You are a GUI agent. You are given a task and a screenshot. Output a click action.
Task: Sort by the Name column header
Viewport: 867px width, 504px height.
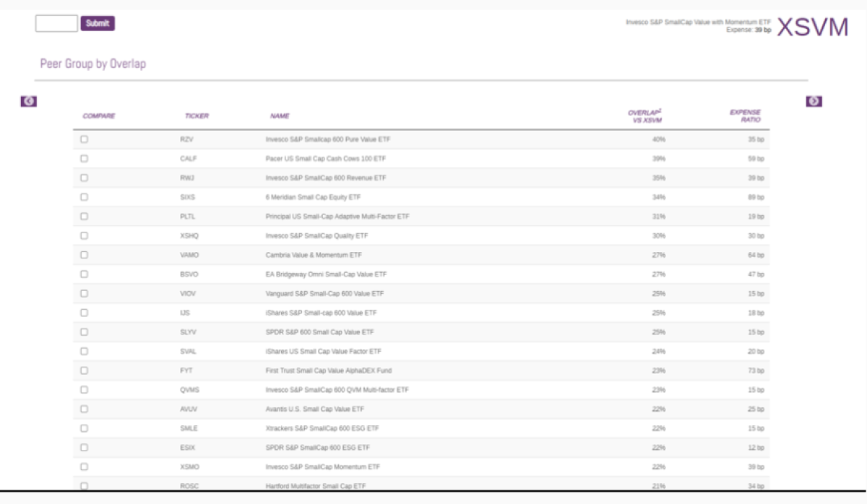click(x=280, y=116)
